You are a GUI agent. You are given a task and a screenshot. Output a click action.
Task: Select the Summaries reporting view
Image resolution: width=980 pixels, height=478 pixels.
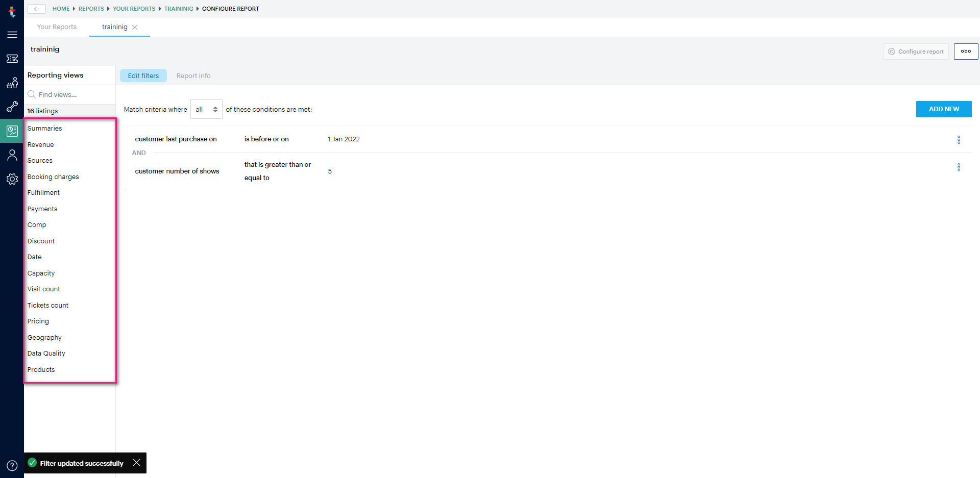(44, 129)
